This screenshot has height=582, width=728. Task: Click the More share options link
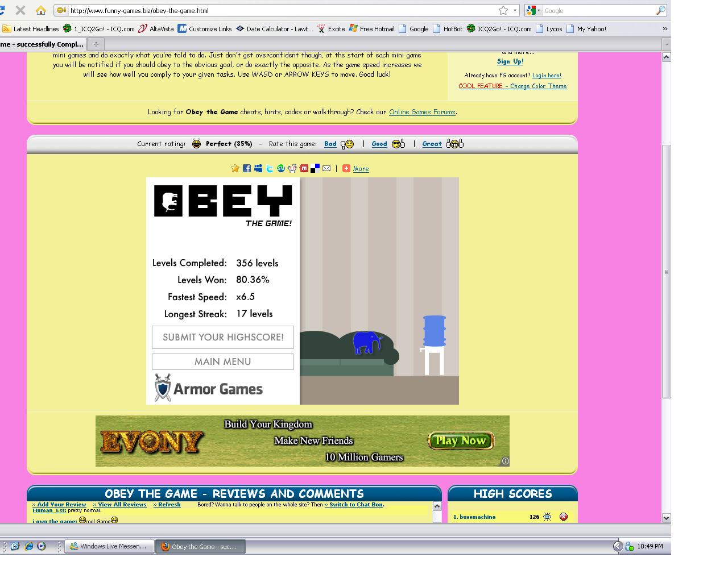pos(361,169)
